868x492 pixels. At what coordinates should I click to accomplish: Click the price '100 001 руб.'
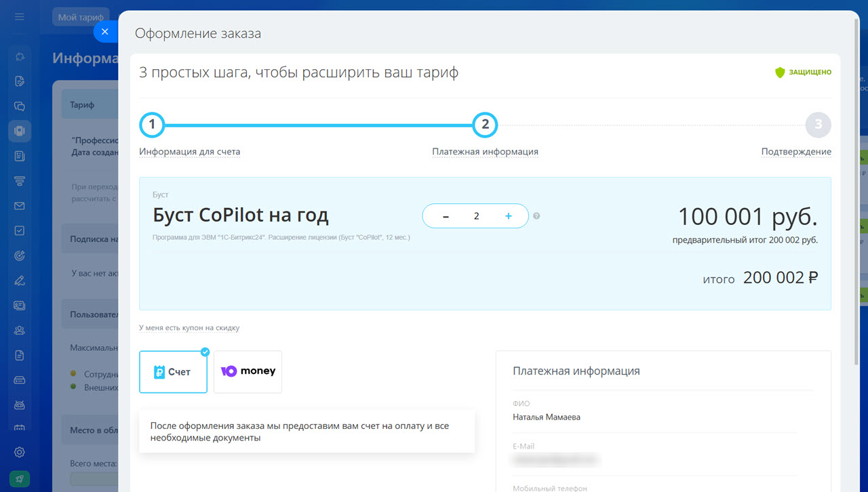tap(747, 217)
